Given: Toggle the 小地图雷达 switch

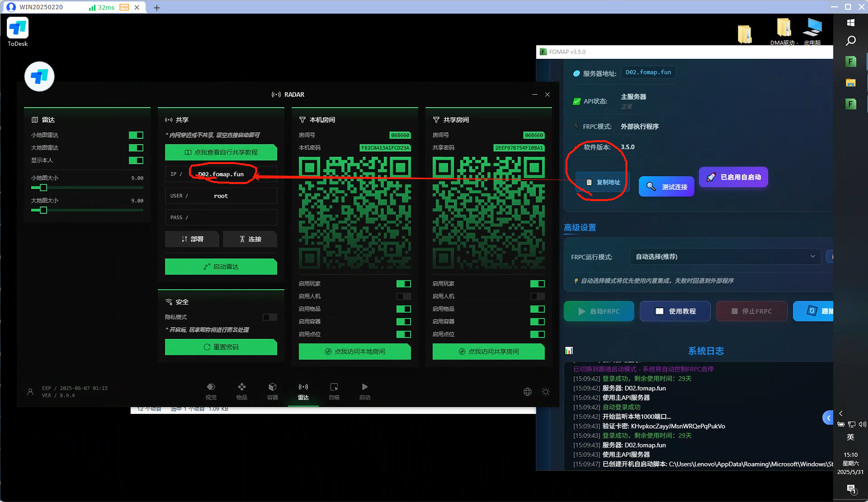Looking at the screenshot, I should 136,135.
